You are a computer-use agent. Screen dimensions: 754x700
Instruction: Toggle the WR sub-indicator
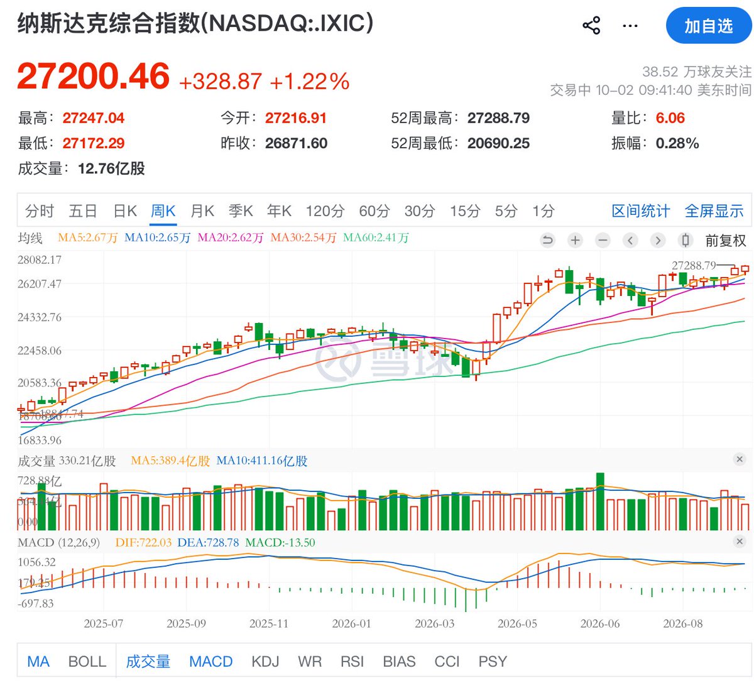pos(310,662)
